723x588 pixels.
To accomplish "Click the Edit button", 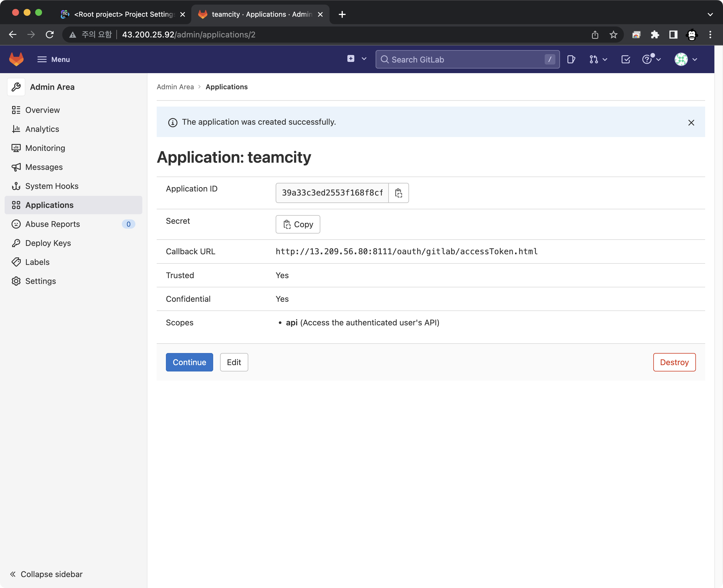I will [234, 362].
